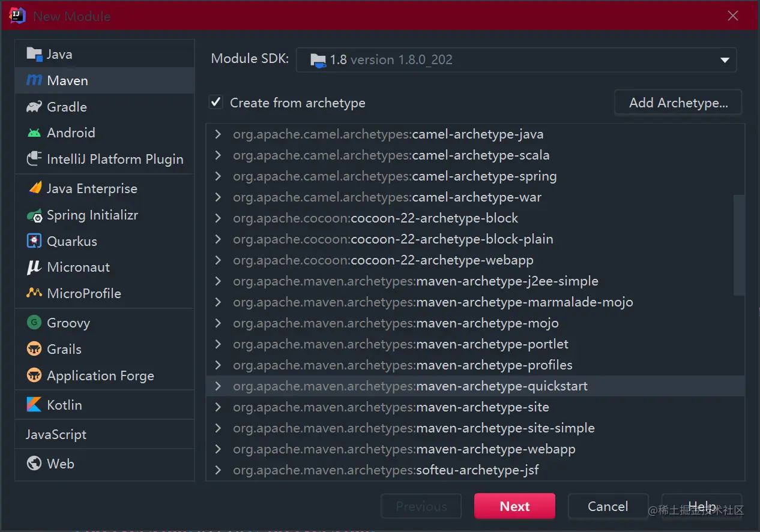Expand the camel-archetype-war node
760x532 pixels.
[x=218, y=197]
